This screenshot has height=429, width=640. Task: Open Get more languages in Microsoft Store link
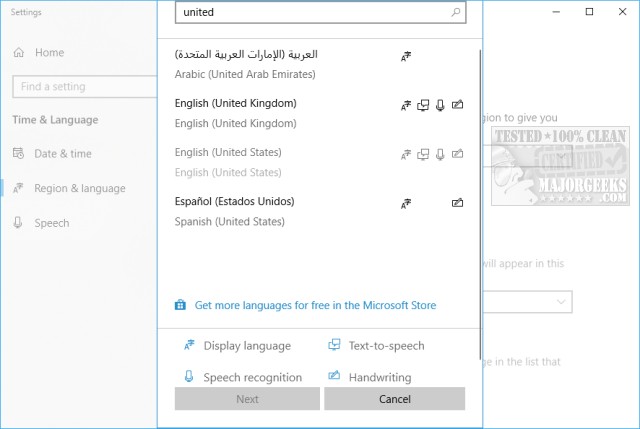[315, 305]
